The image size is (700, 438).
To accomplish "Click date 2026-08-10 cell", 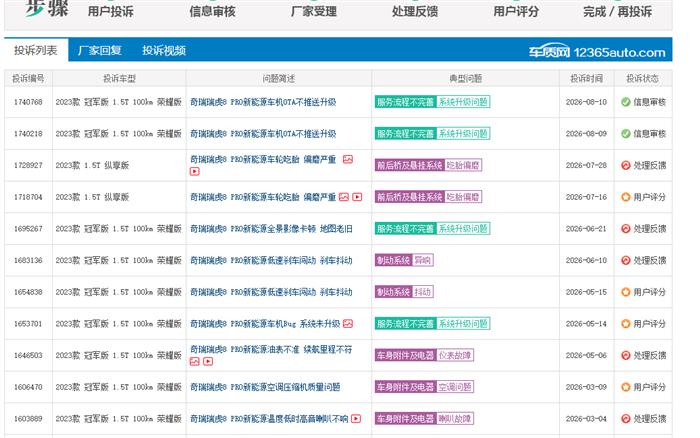I will (x=586, y=102).
